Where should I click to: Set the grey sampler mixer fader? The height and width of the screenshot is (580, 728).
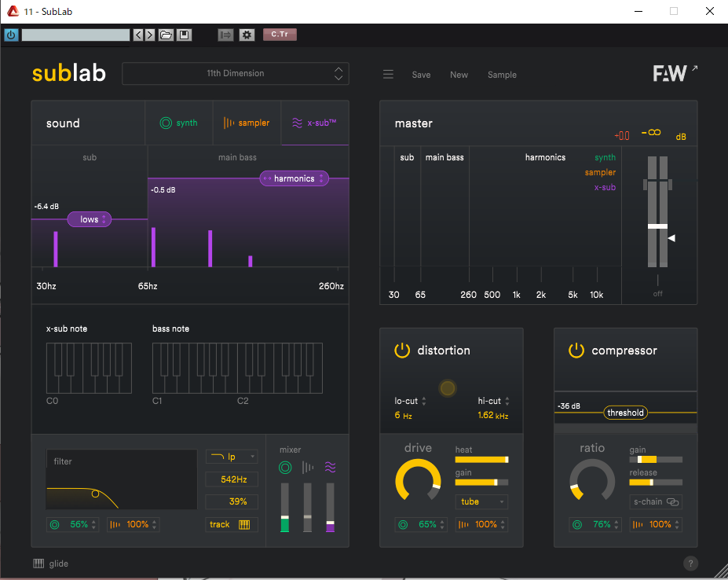click(x=307, y=517)
